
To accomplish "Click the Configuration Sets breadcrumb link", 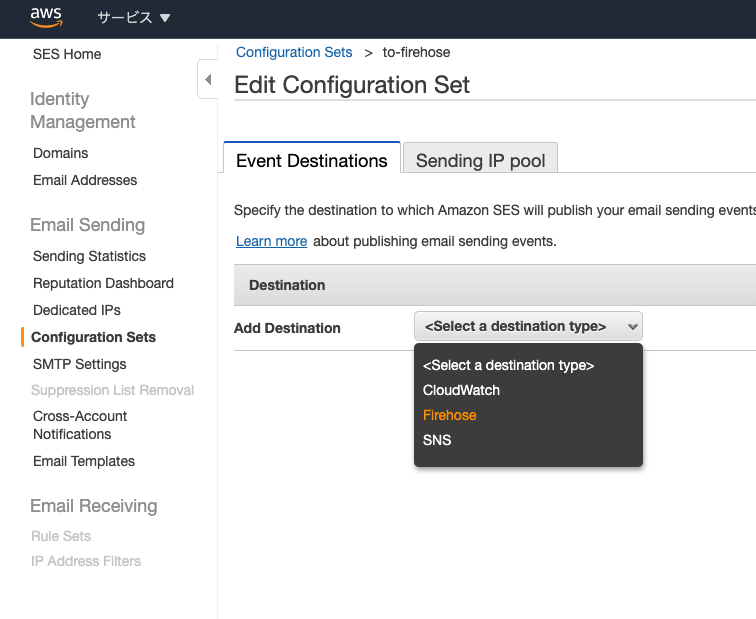I will (x=294, y=52).
